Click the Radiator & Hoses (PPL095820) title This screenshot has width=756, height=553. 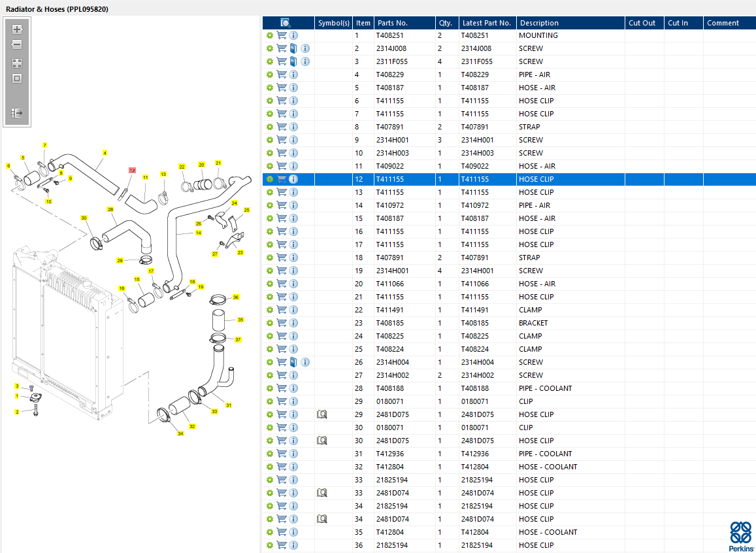click(x=57, y=9)
